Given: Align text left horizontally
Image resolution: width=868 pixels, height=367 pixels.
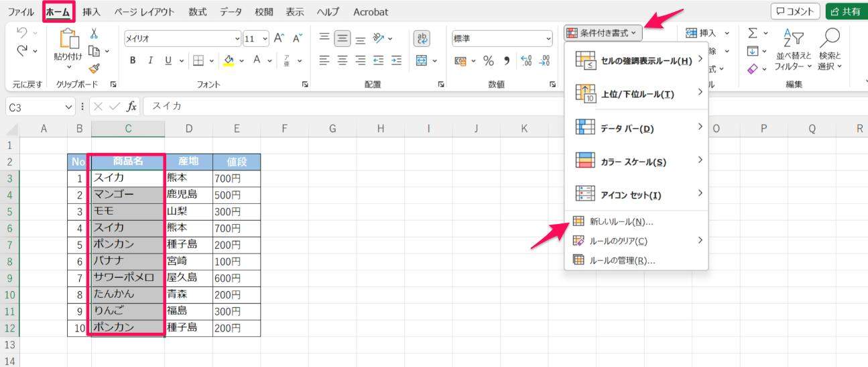Looking at the screenshot, I should click(324, 60).
